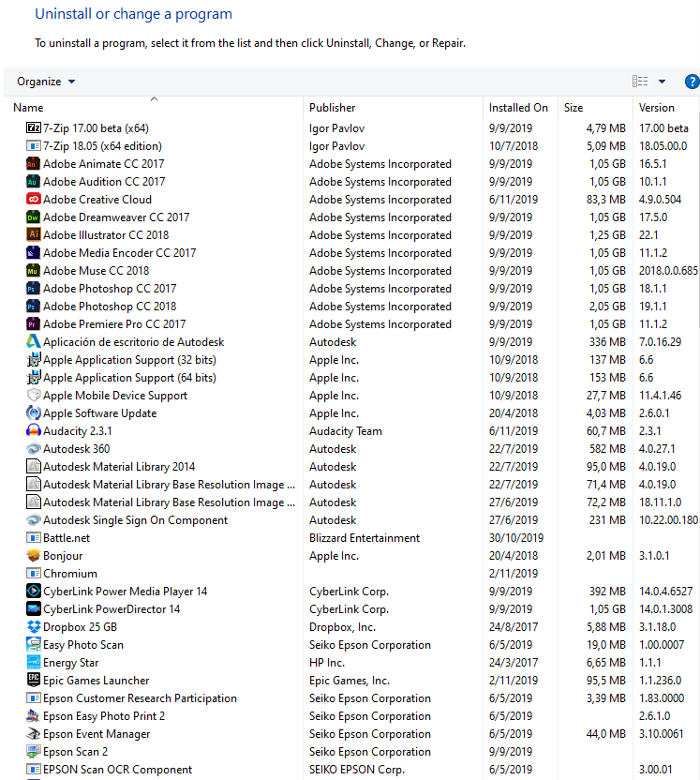
Task: Click the Adobe Dreamweaver CC 2017 icon
Action: [34, 217]
